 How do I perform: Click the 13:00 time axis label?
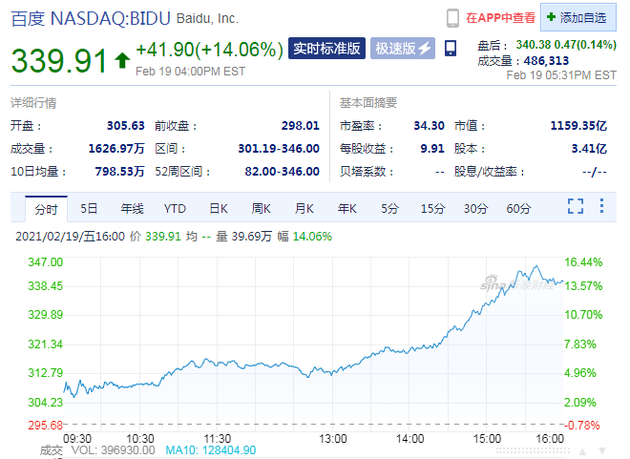pos(333,439)
